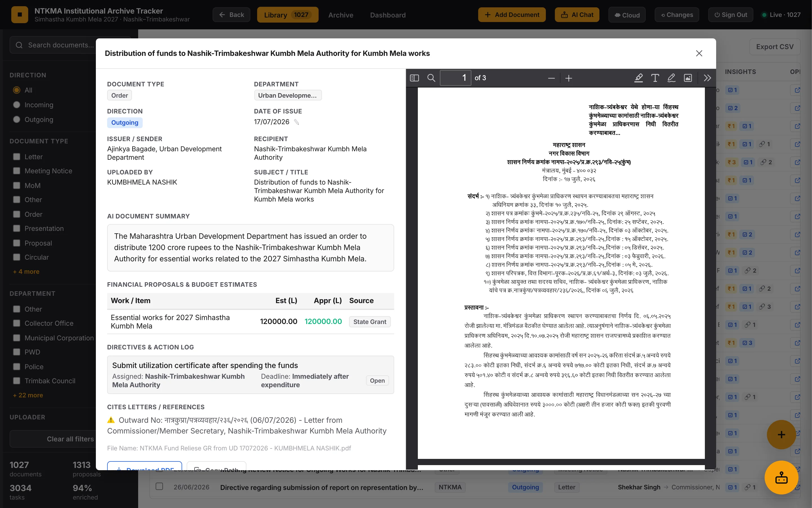The width and height of the screenshot is (812, 508).
Task: Select the All direction radio button
Action: (16, 90)
